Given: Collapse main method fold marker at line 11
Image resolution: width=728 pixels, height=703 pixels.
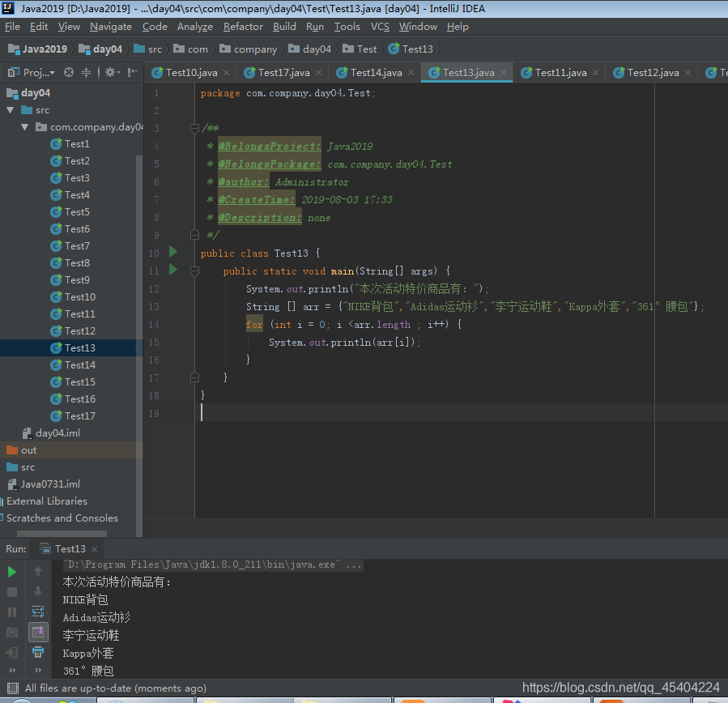Looking at the screenshot, I should click(x=194, y=271).
